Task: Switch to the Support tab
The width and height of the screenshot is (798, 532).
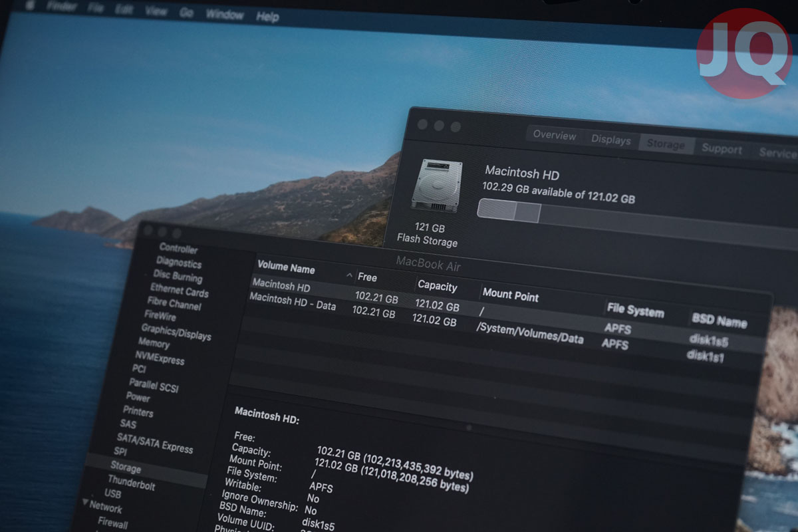Action: (722, 148)
